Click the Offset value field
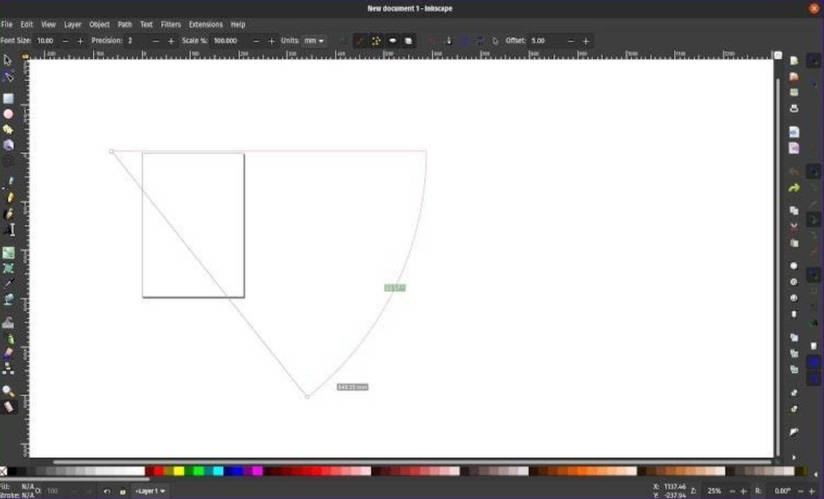The width and height of the screenshot is (824, 499). coord(546,41)
